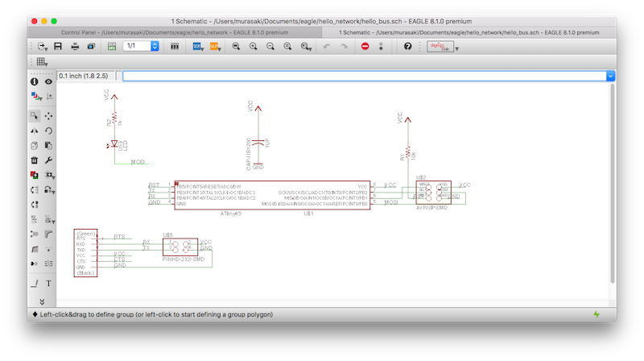The height and width of the screenshot is (361, 644).
Task: Click the Save schematic floppy icon
Action: [58, 47]
